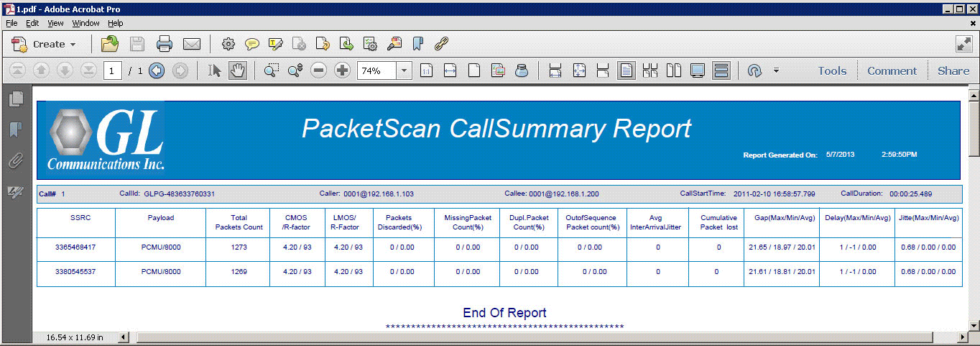Open the Help menu
The image size is (980, 346).
point(116,23)
